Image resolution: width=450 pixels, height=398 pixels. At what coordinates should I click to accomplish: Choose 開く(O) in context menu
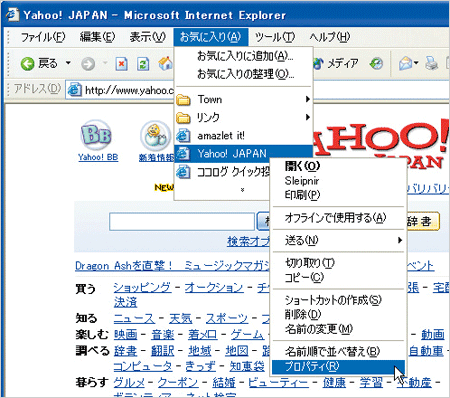(x=338, y=165)
